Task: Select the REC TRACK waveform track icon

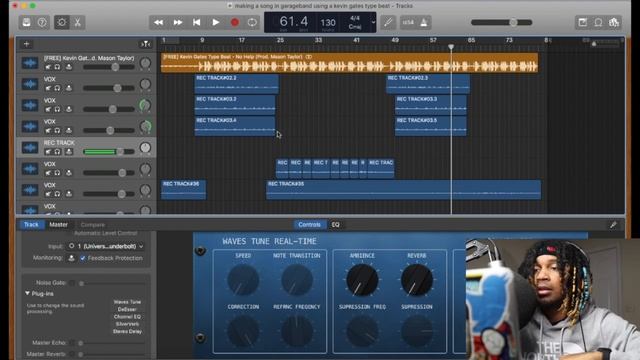Action: 30,148
